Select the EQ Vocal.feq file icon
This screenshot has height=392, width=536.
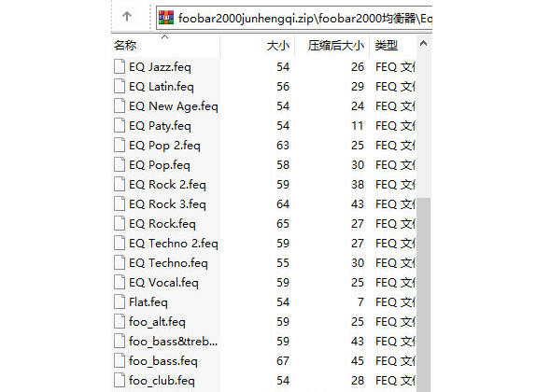click(x=120, y=282)
